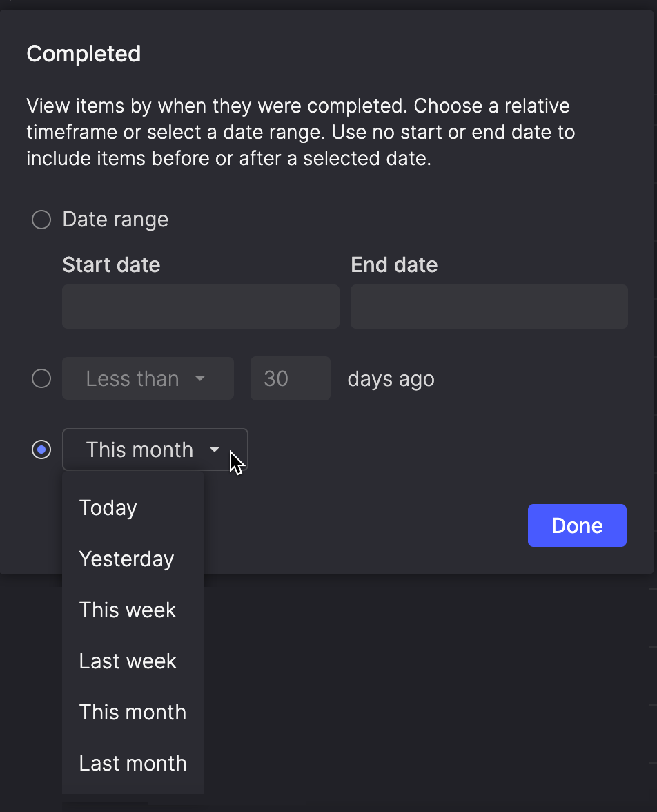This screenshot has width=657, height=812.
Task: Select the Date range radio button
Action: click(41, 220)
